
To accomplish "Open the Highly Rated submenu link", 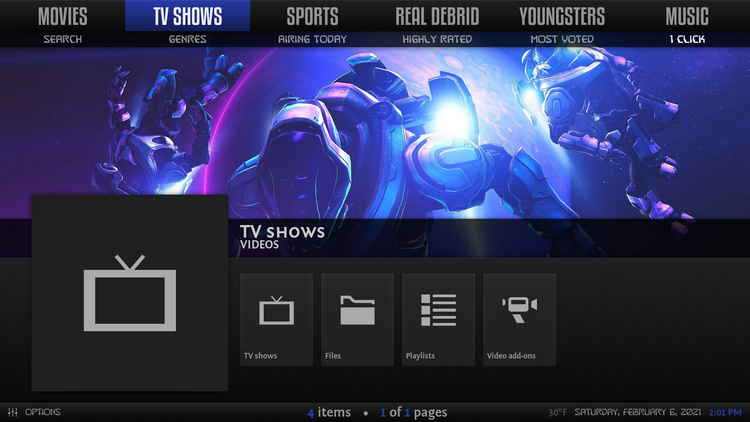I will 437,39.
